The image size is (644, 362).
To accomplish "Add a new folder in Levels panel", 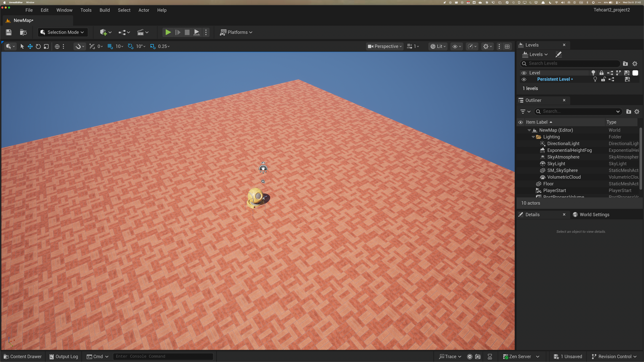I will [625, 64].
